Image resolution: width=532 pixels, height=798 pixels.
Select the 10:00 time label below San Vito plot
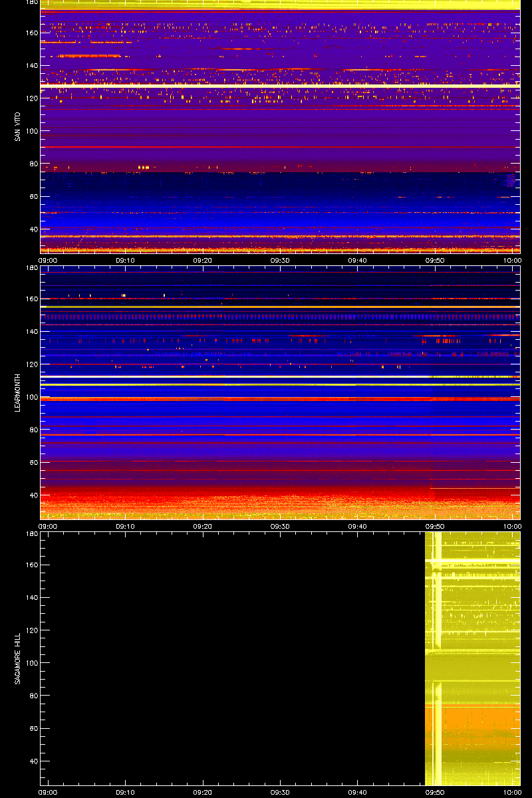click(x=512, y=261)
